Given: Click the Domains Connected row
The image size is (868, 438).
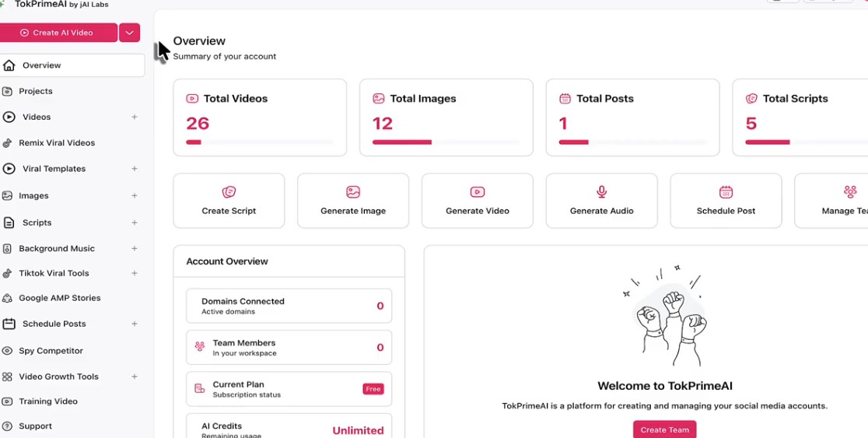Looking at the screenshot, I should tap(289, 306).
